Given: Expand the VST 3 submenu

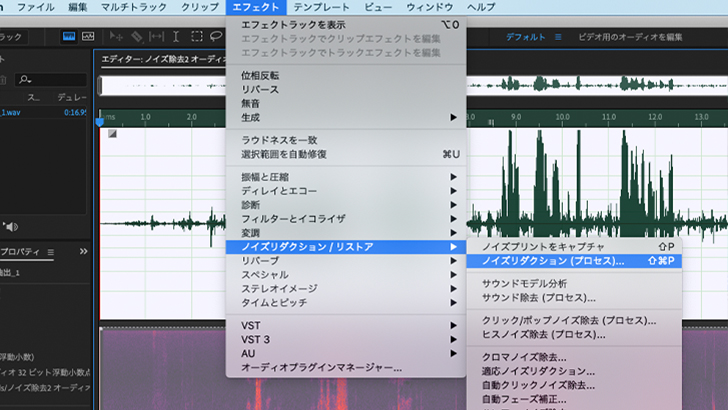Looking at the screenshot, I should pyautogui.click(x=346, y=339).
